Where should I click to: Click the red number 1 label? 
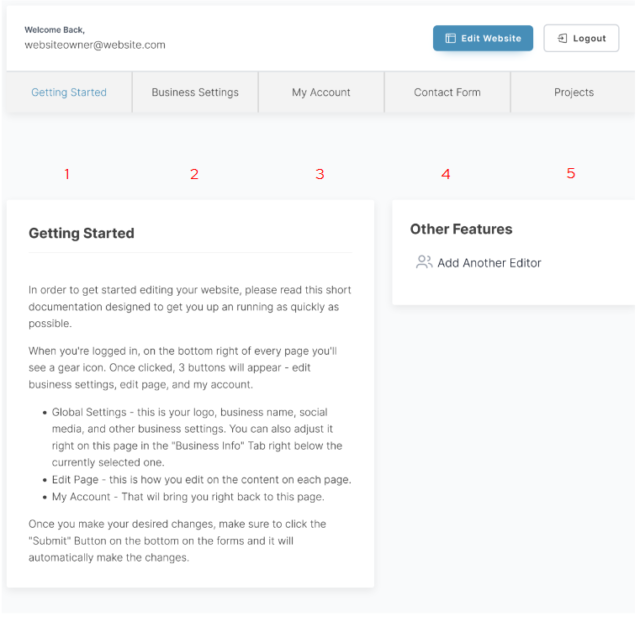click(x=67, y=174)
